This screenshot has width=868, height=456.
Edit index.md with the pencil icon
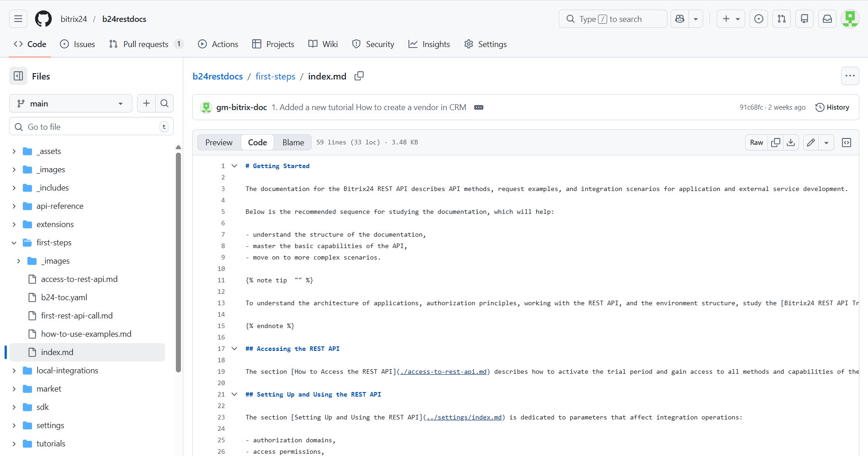pos(810,142)
